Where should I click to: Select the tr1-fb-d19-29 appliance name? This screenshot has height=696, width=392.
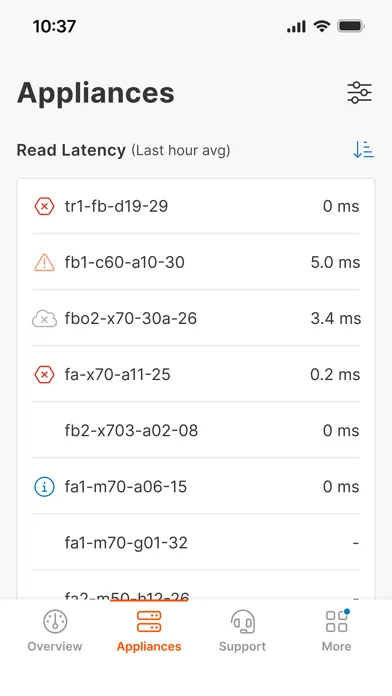pyautogui.click(x=116, y=206)
